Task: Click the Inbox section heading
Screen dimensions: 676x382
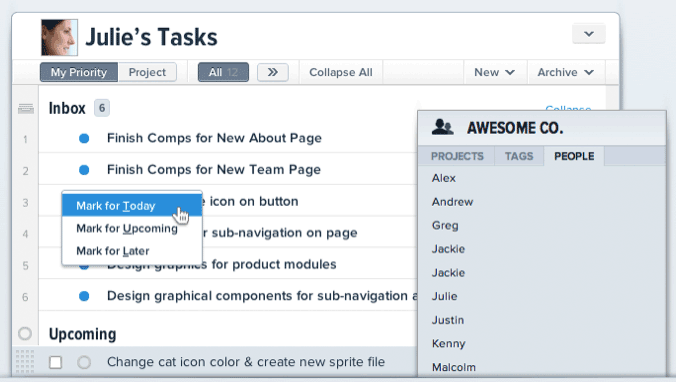Action: point(67,108)
